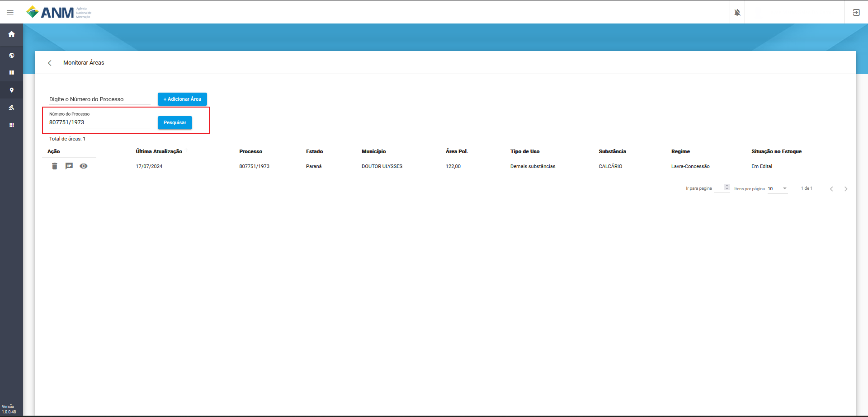868x417 pixels.
Task: Click the Estado column header
Action: point(315,151)
